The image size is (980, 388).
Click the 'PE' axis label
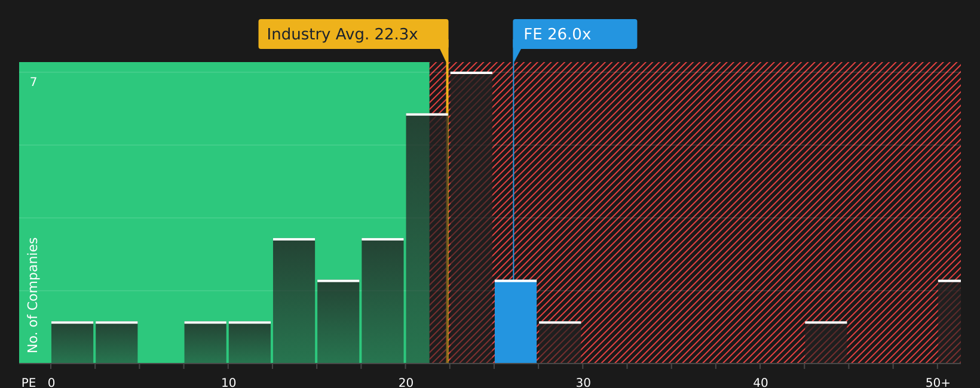pyautogui.click(x=29, y=383)
